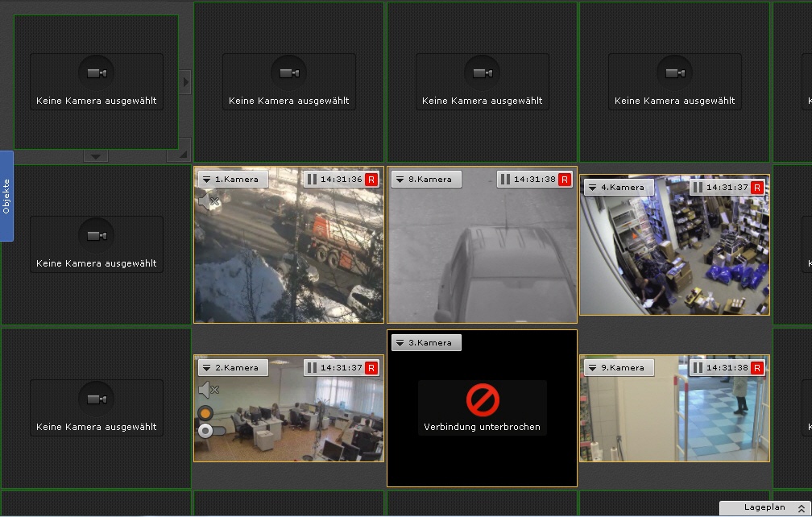Click 'Keine Kamera ausgewählt' text above 4.Kamera
812x517 pixels.
(675, 101)
